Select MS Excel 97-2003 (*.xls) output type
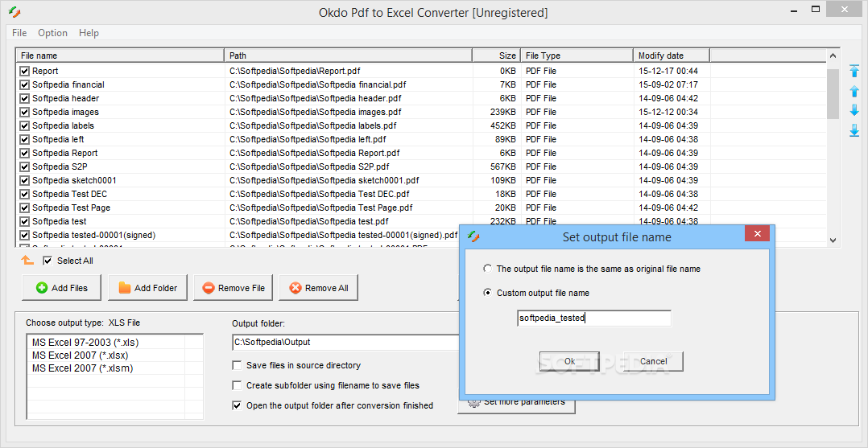The height and width of the screenshot is (448, 868). [x=85, y=343]
